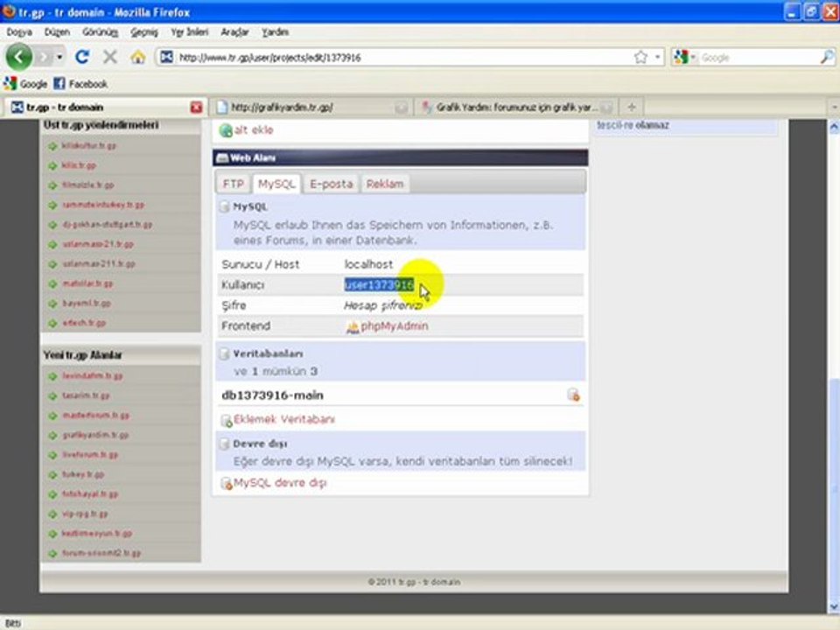Click the Web Alanı header icon
The width and height of the screenshot is (840, 630).
[221, 157]
